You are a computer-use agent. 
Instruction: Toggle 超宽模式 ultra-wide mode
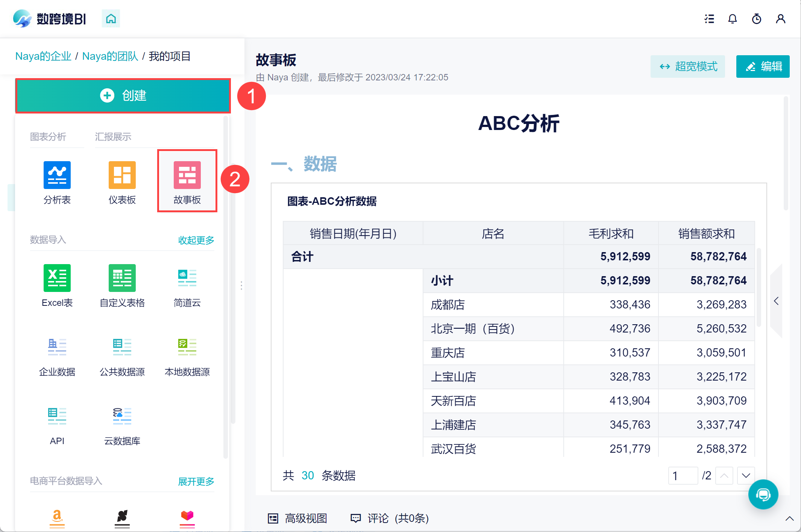(x=688, y=66)
